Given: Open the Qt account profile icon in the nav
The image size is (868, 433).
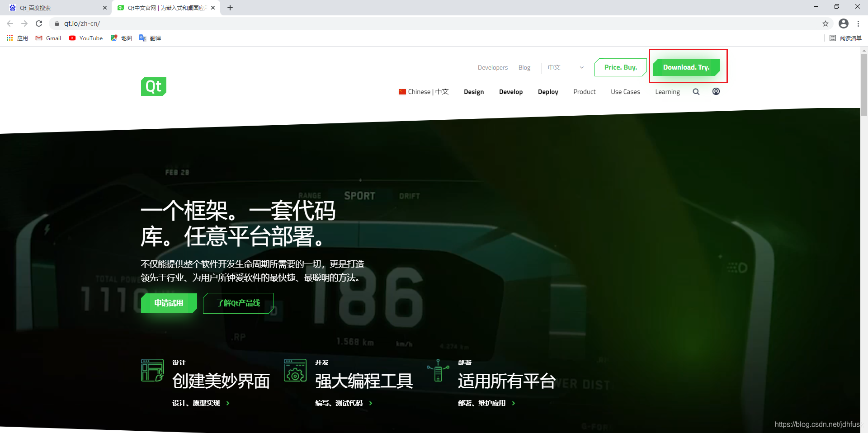Looking at the screenshot, I should pos(716,91).
